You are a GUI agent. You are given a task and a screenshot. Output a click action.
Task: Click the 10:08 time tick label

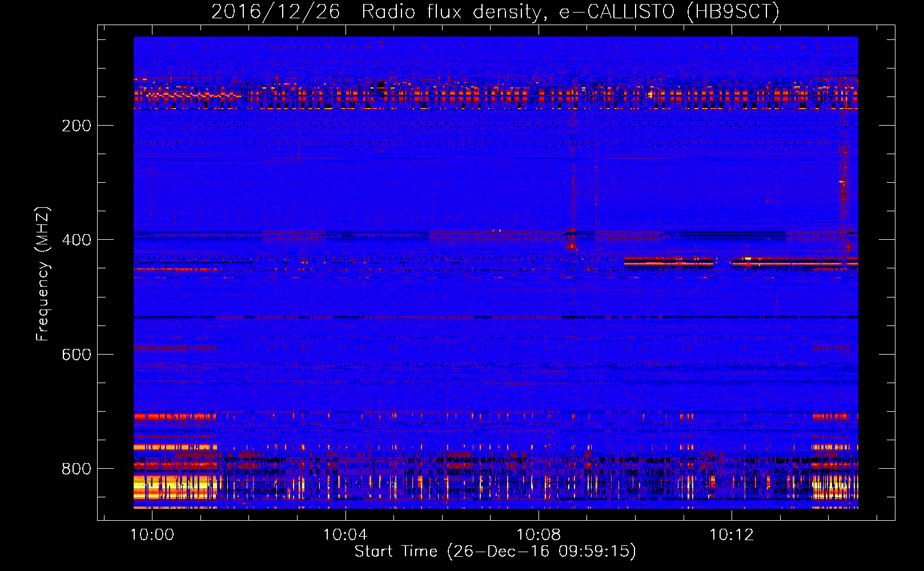click(x=539, y=535)
